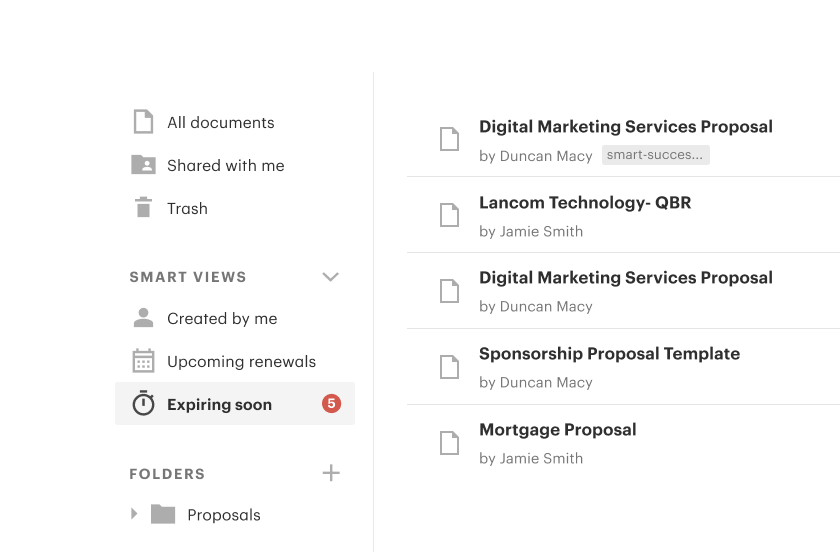This screenshot has height=552, width=840.
Task: Open the first Digital Marketing Services Proposal
Action: coord(625,127)
